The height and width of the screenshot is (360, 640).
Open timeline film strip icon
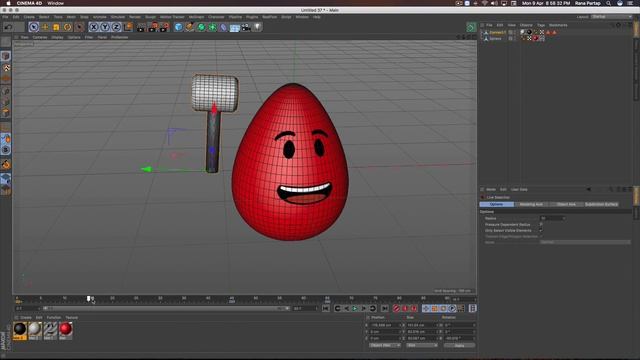(472, 308)
